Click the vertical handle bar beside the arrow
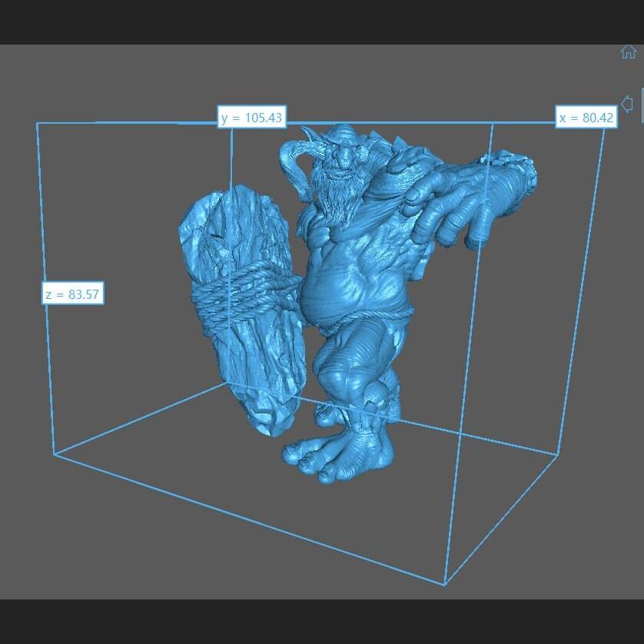 coord(642,105)
